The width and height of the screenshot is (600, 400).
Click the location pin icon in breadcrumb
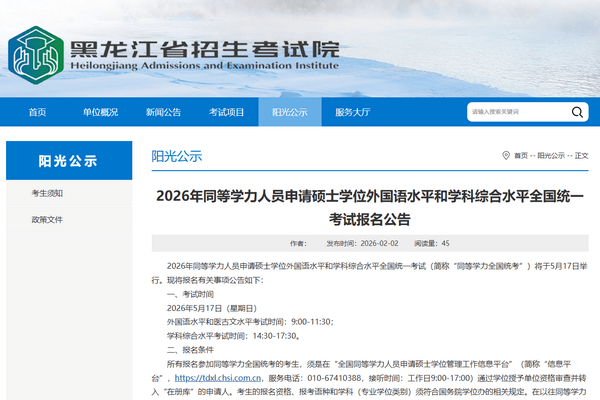tap(506, 155)
